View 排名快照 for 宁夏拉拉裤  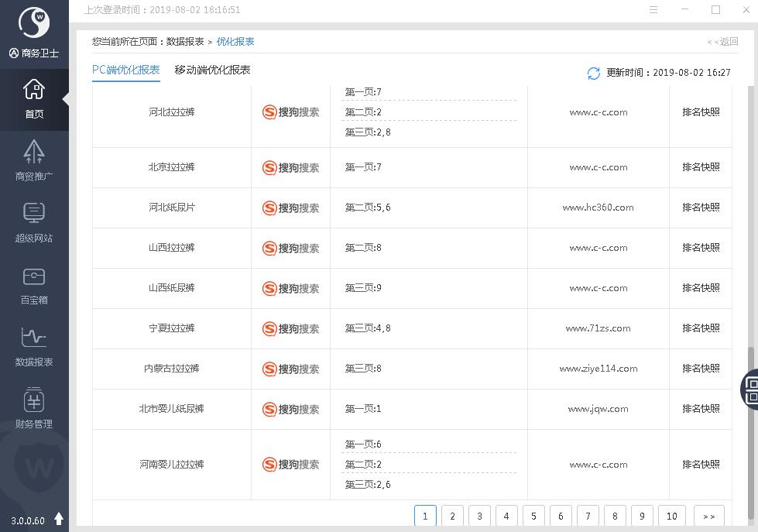[x=701, y=328]
